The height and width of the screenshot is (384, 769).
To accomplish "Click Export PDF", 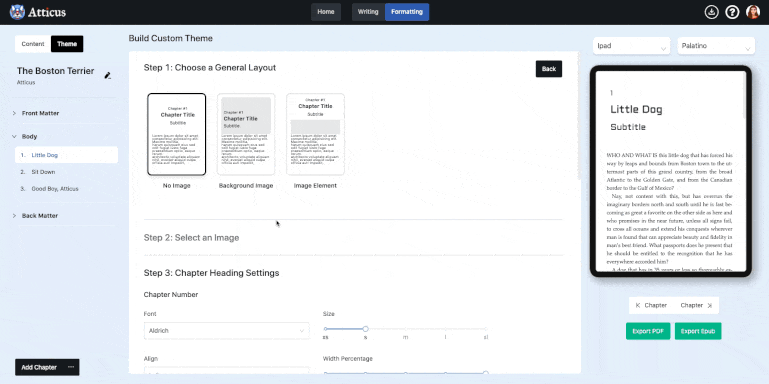I will [648, 331].
